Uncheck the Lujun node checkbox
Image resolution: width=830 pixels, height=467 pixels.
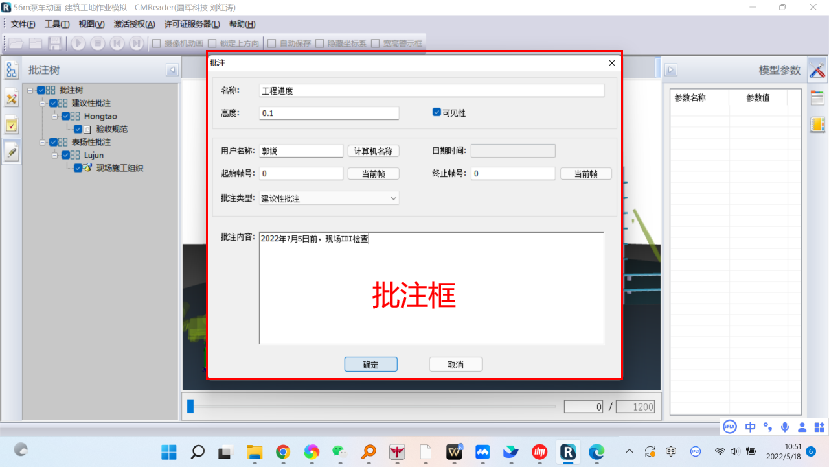[x=66, y=155]
